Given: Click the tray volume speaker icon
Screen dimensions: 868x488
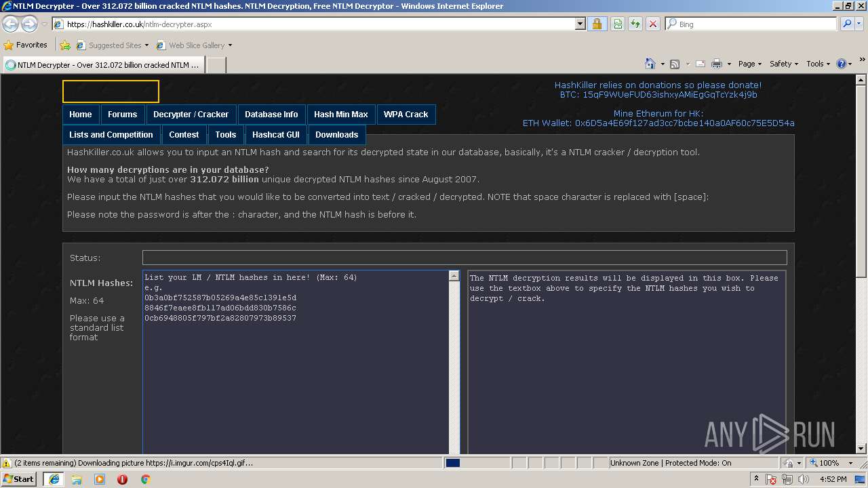Looking at the screenshot, I should 802,479.
